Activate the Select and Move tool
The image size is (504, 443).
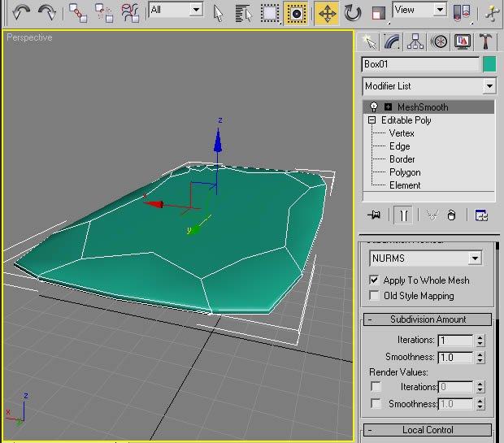327,14
